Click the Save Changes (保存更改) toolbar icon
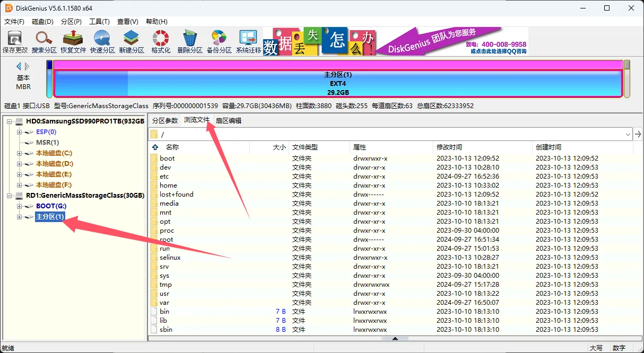 point(15,41)
